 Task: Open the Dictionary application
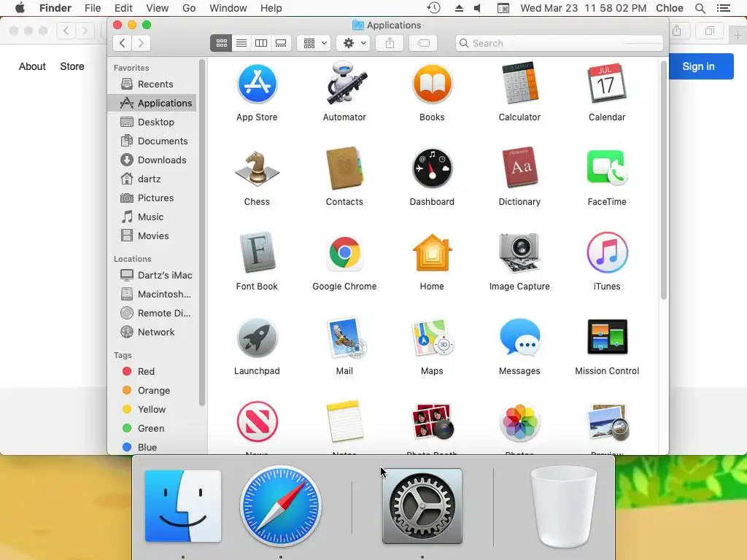click(519, 168)
